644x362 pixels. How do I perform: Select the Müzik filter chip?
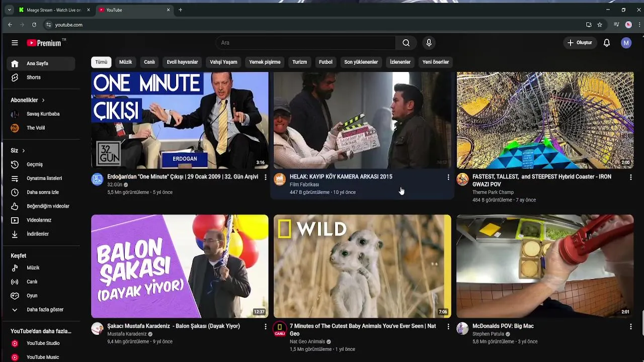[126, 62]
